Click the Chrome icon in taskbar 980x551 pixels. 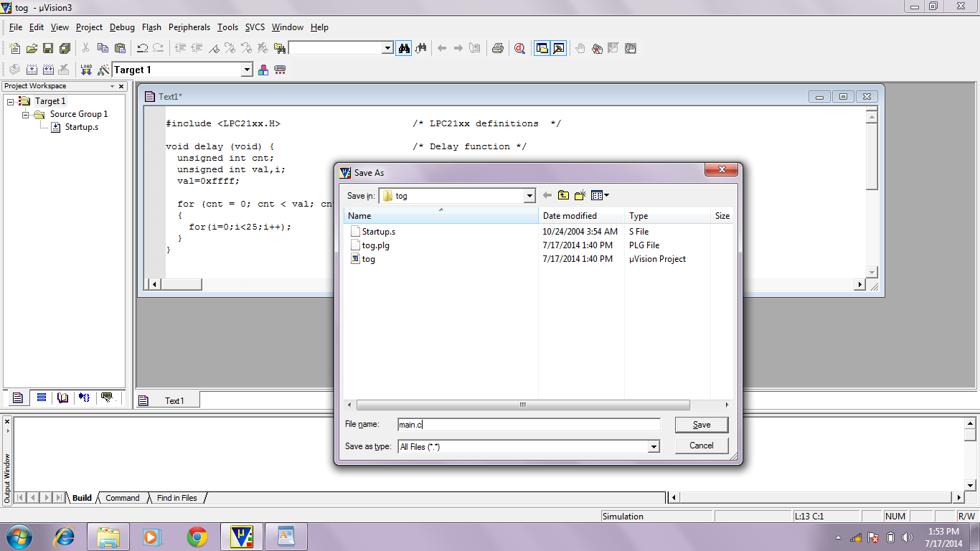pos(197,537)
